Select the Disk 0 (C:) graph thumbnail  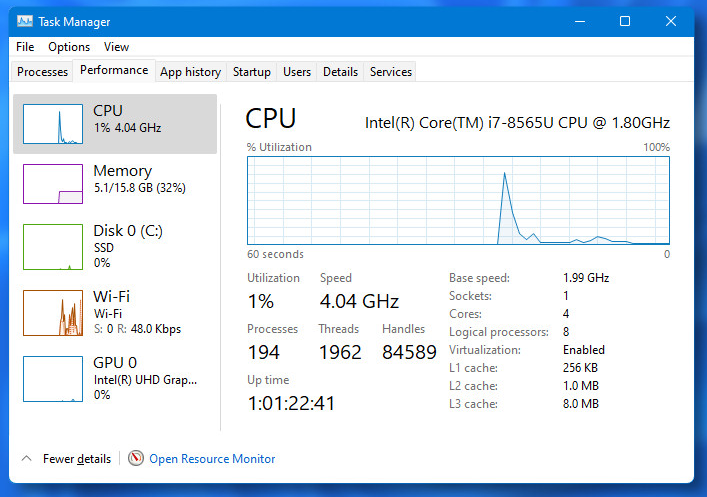[53, 247]
